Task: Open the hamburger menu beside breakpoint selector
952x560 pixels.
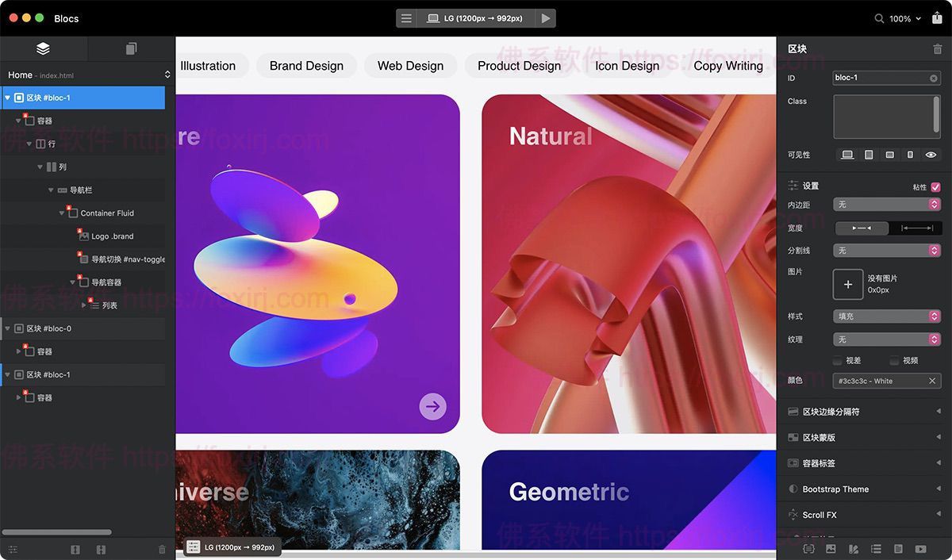Action: point(406,18)
